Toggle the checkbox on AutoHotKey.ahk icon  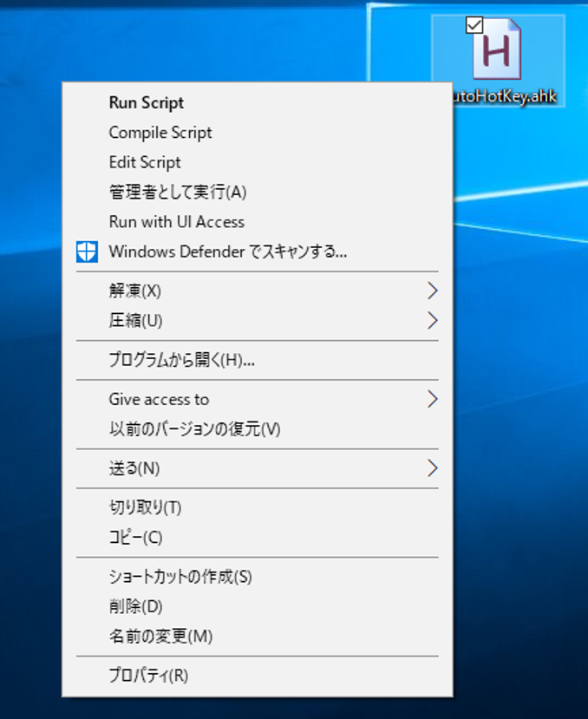[474, 25]
